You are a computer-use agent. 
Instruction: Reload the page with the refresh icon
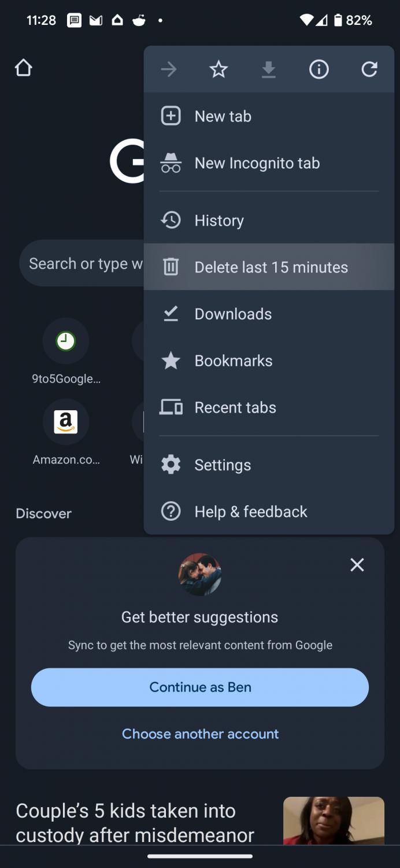coord(369,70)
